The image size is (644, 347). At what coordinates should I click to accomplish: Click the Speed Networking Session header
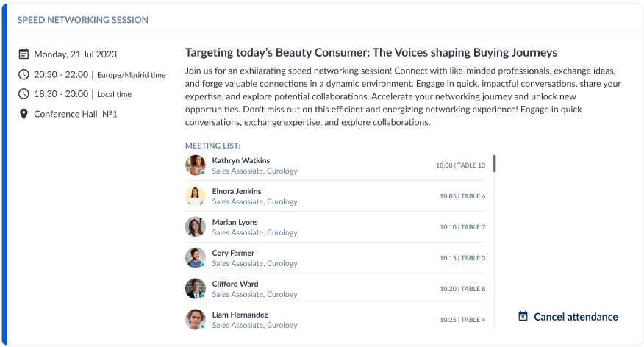pos(82,20)
